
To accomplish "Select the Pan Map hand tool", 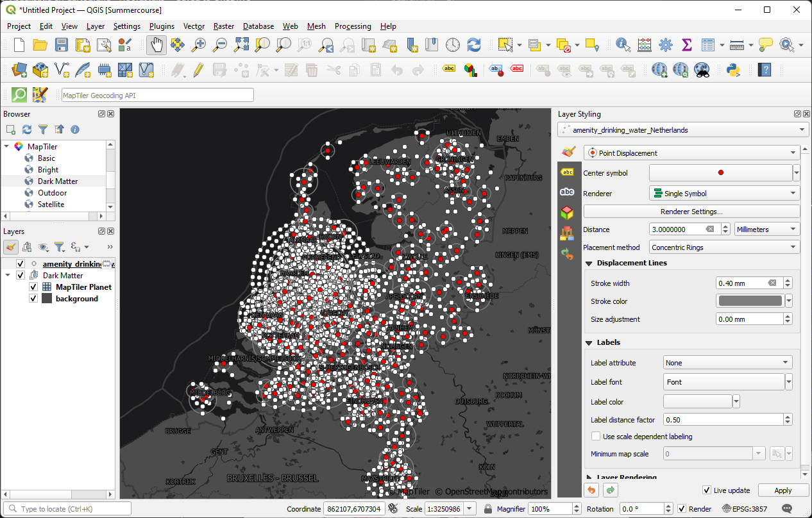I will 156,45.
